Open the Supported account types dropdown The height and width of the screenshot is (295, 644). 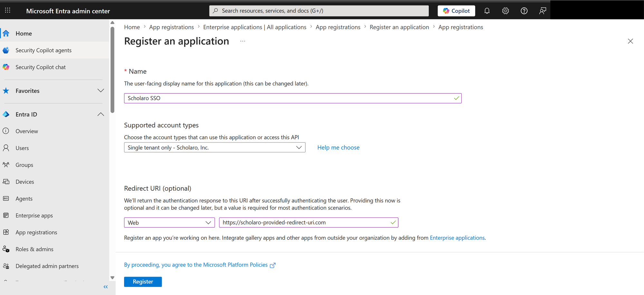pos(215,148)
